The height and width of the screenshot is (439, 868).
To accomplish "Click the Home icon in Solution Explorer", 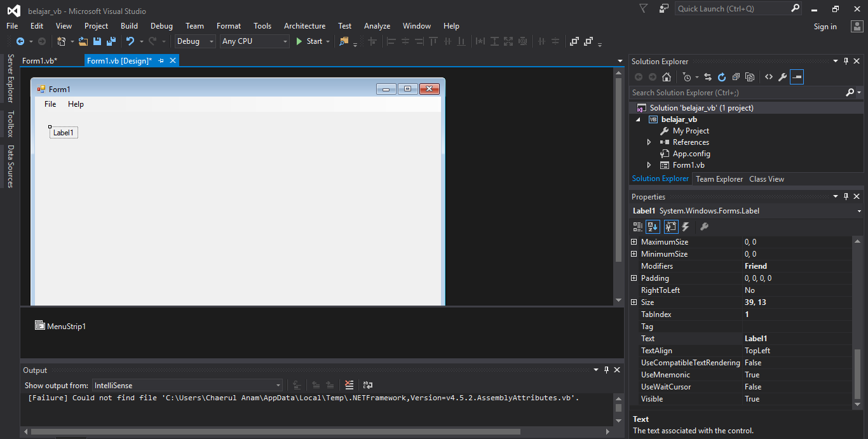I will [667, 77].
